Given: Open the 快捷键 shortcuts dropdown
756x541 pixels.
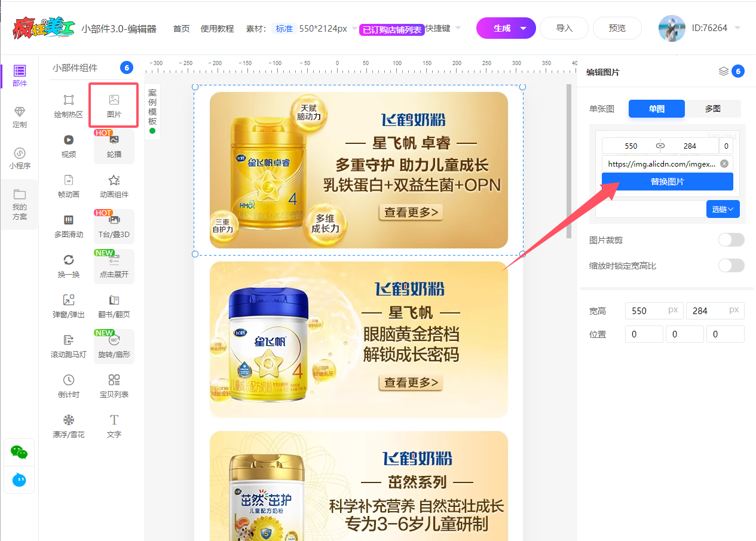Looking at the screenshot, I should click(443, 28).
